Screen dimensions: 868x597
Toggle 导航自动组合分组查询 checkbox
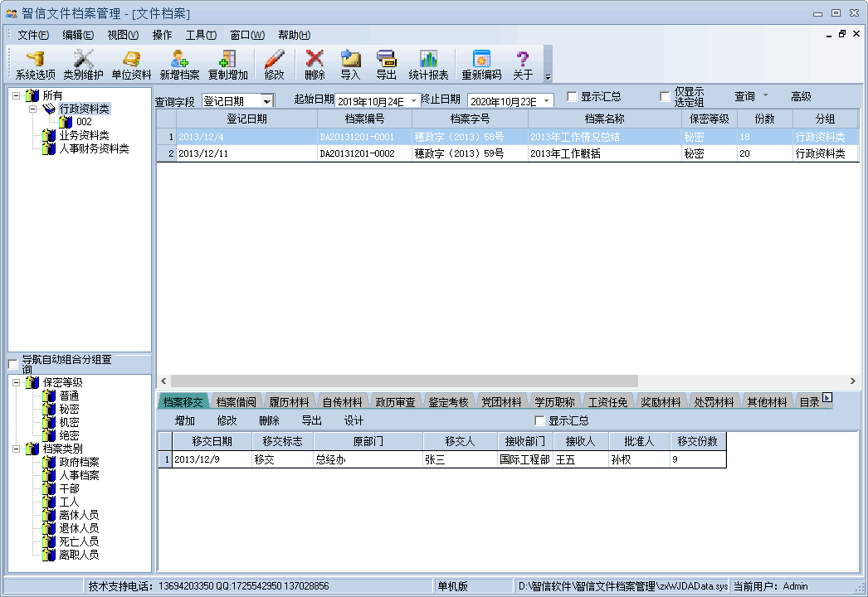(x=13, y=364)
